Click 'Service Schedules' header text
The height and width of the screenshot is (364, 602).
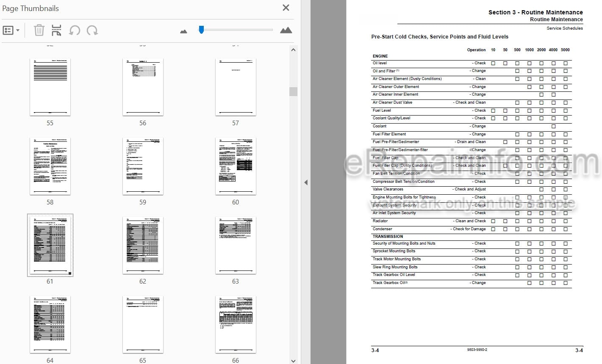pos(565,28)
